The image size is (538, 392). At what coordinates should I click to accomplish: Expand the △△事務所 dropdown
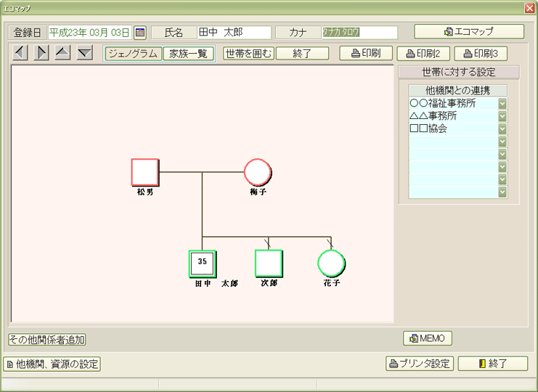(502, 116)
